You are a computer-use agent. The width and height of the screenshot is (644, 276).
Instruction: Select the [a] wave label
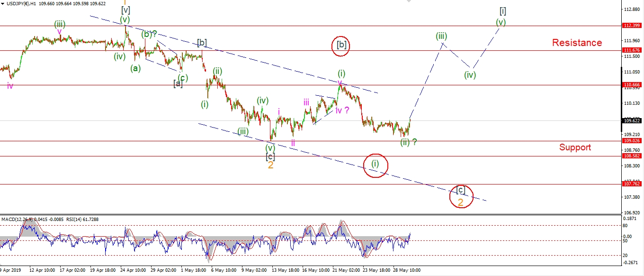coord(178,84)
